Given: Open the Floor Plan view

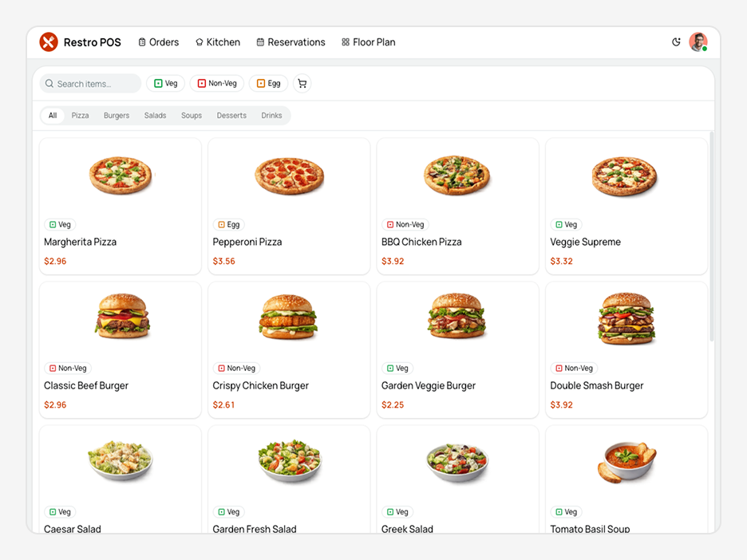Looking at the screenshot, I should tap(368, 42).
